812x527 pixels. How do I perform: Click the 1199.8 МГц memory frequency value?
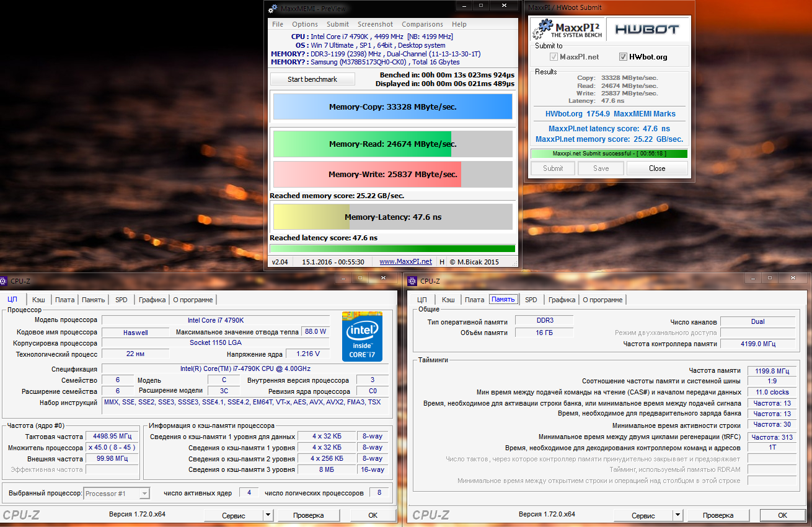771,371
